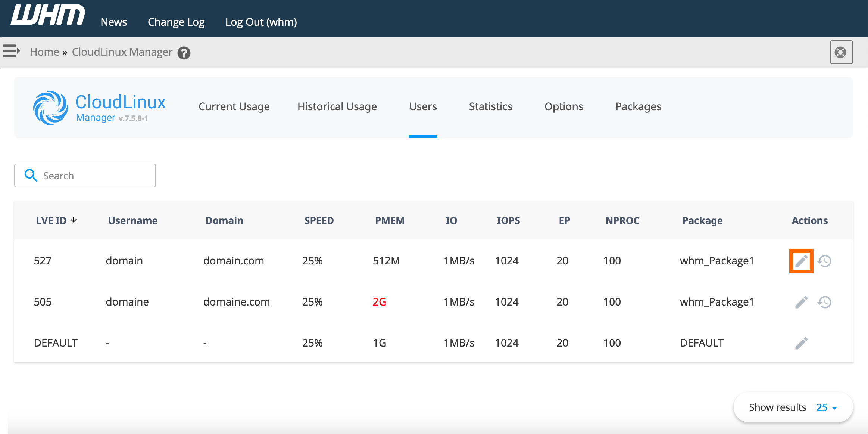
Task: Click the edit pencil for user domaine
Action: [801, 302]
